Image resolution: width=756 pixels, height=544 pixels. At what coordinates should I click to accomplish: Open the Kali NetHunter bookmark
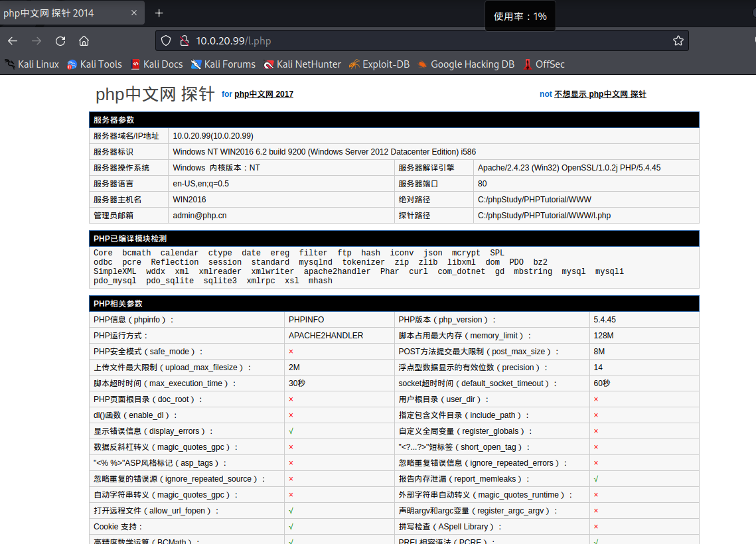[x=302, y=64]
